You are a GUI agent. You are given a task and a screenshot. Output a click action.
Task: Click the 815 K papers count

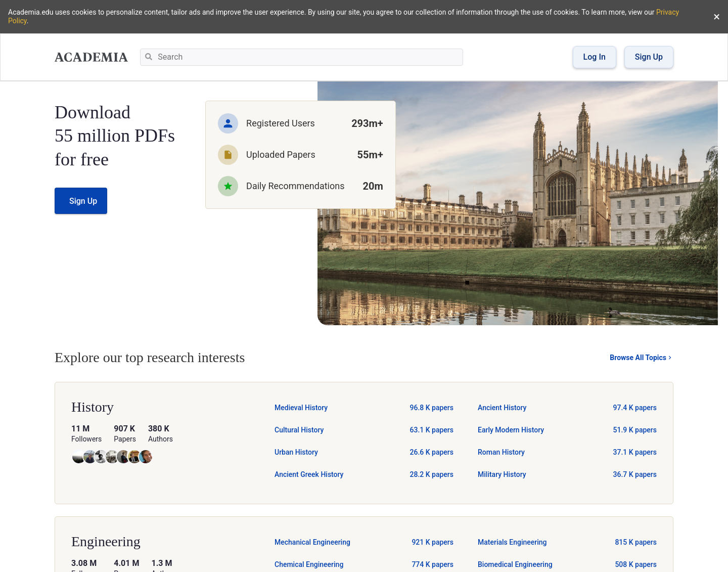coord(636,542)
